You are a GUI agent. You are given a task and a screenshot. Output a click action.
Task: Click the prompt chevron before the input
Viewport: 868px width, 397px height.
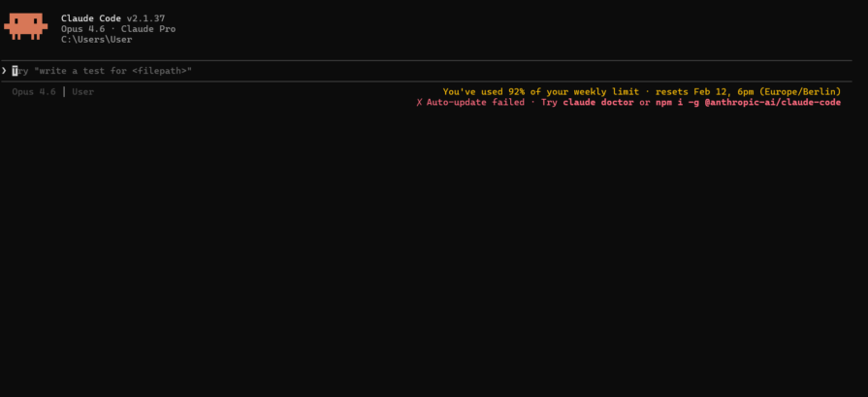click(5, 71)
